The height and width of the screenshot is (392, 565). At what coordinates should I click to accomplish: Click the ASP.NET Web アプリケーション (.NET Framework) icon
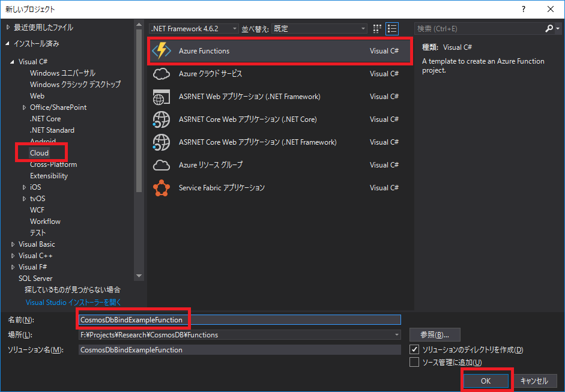point(161,97)
